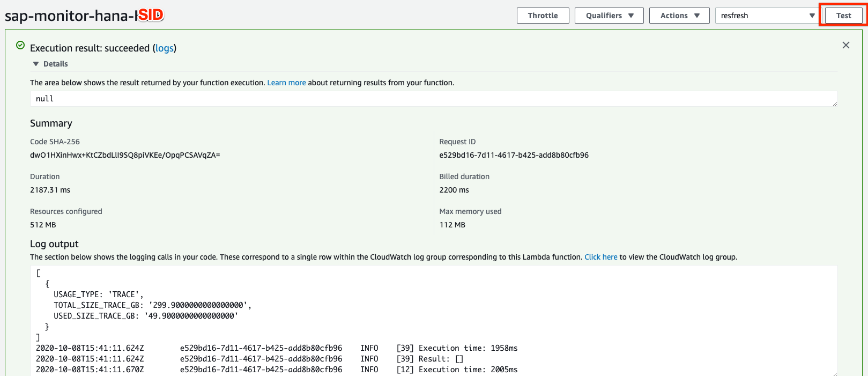The height and width of the screenshot is (376, 868).
Task: Click the sap-monitor-hana function title
Action: (84, 16)
